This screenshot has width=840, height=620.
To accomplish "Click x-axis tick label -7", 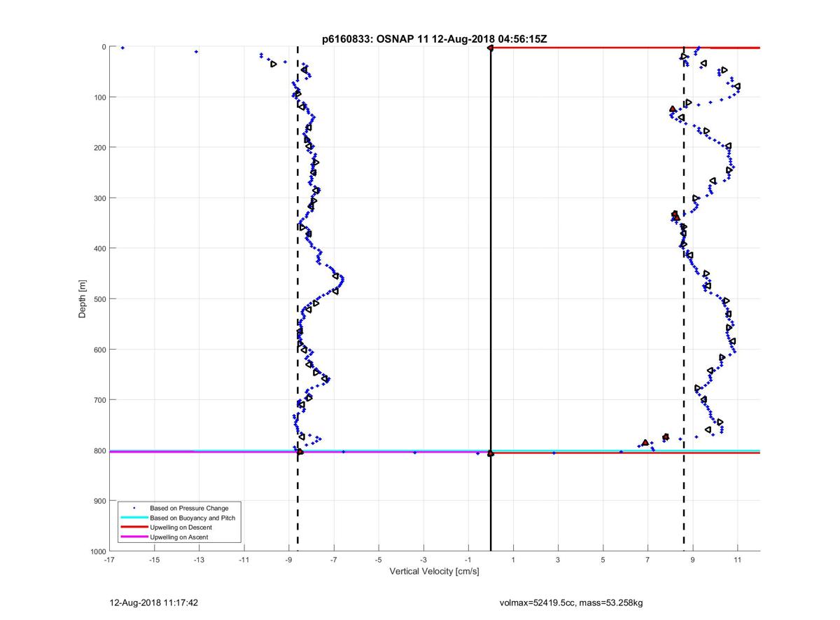I will (x=333, y=560).
